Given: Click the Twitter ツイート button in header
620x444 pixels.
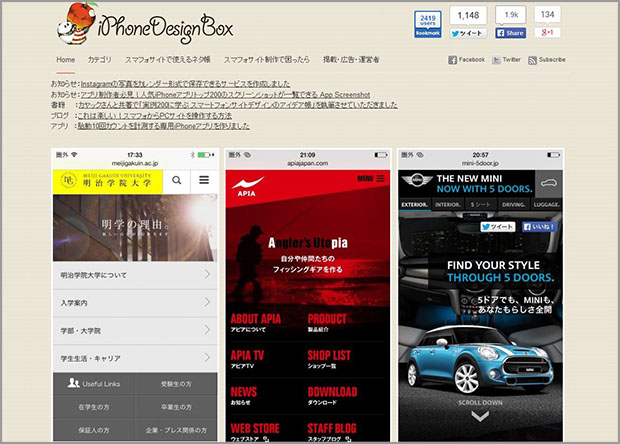Looking at the screenshot, I should tap(468, 34).
